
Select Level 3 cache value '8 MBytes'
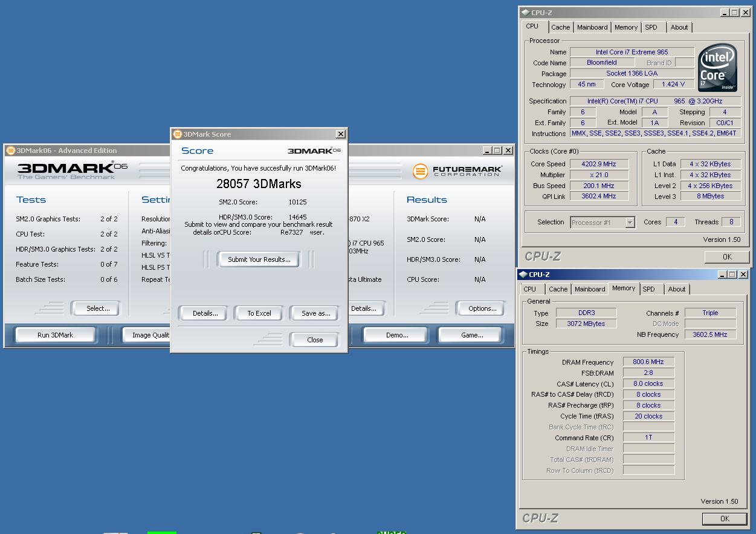(710, 196)
